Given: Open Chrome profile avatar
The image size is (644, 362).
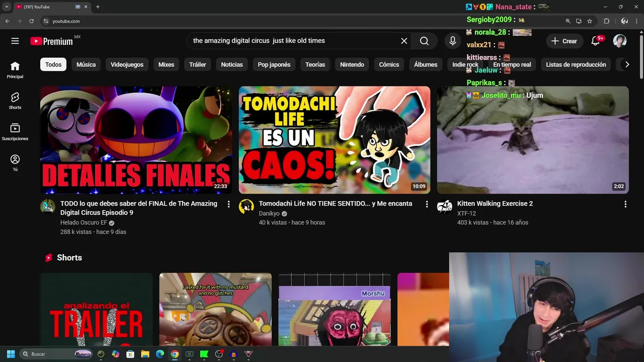Looking at the screenshot, I should pos(624,21).
